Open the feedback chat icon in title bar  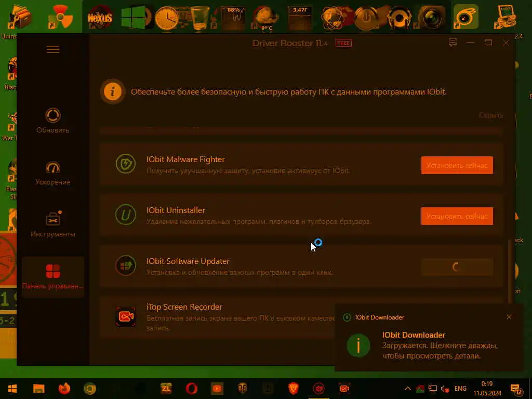(453, 43)
